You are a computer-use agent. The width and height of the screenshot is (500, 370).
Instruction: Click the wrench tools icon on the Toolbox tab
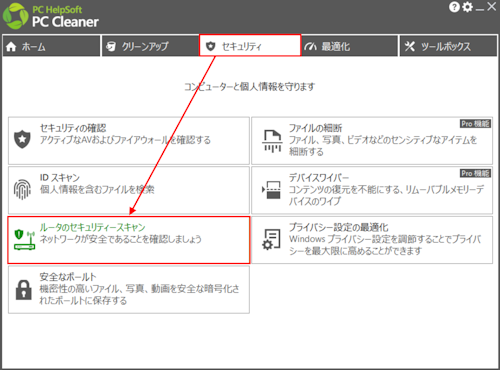point(410,46)
